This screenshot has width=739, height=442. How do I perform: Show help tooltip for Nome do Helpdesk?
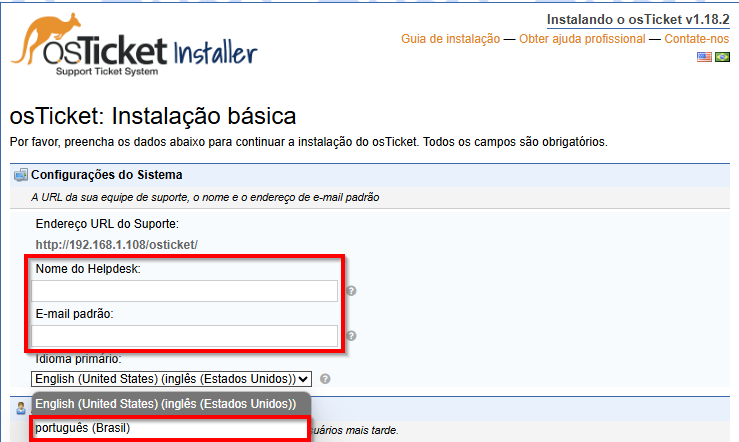[352, 291]
